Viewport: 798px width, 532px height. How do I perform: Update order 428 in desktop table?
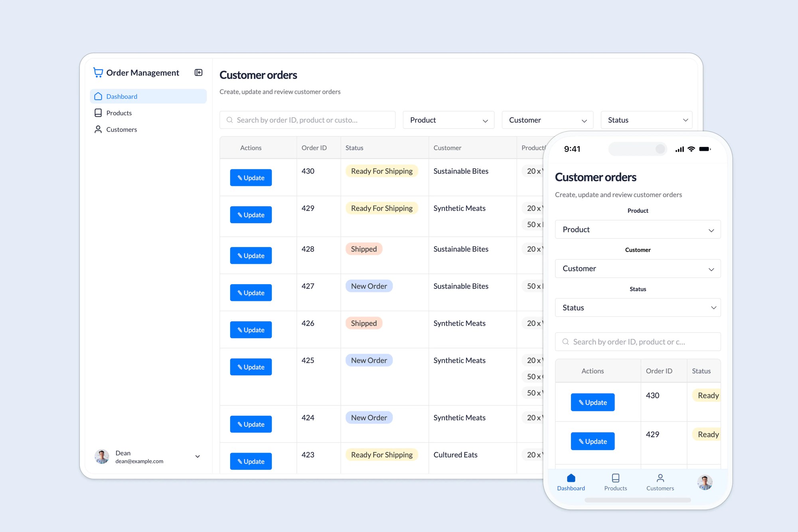tap(251, 255)
